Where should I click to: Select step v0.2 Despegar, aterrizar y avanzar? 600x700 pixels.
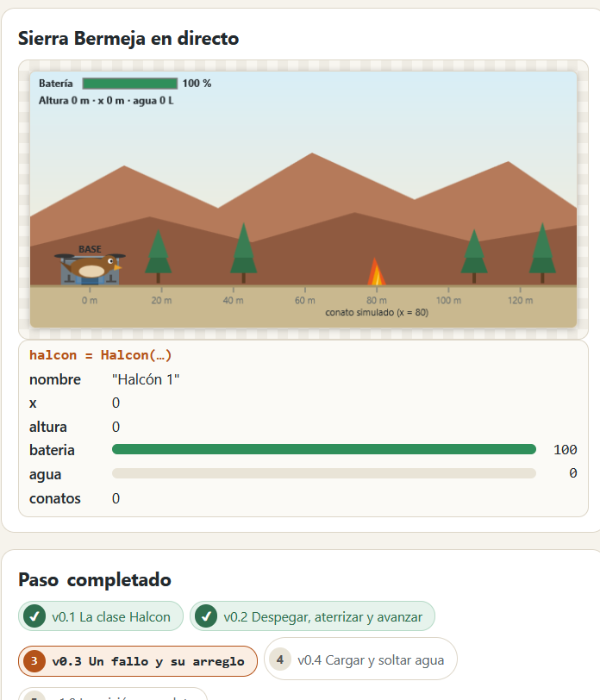coord(312,616)
